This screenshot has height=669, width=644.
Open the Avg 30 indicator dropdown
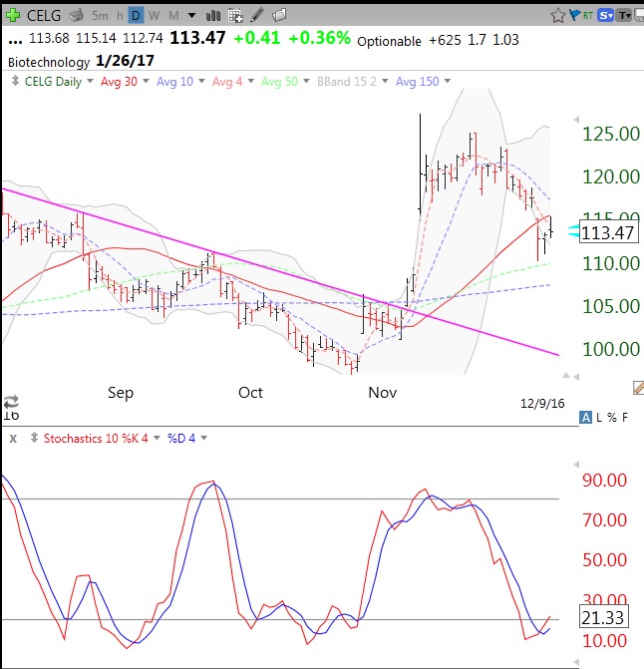coord(146,81)
